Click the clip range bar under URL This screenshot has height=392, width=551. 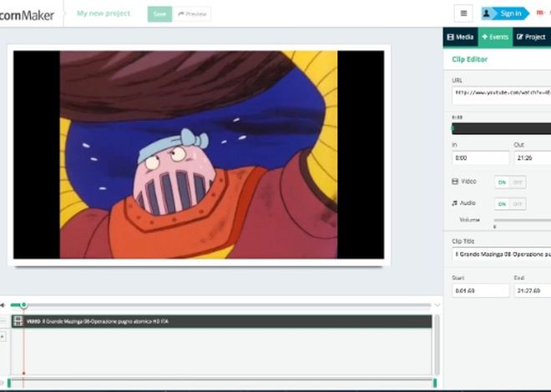501,128
